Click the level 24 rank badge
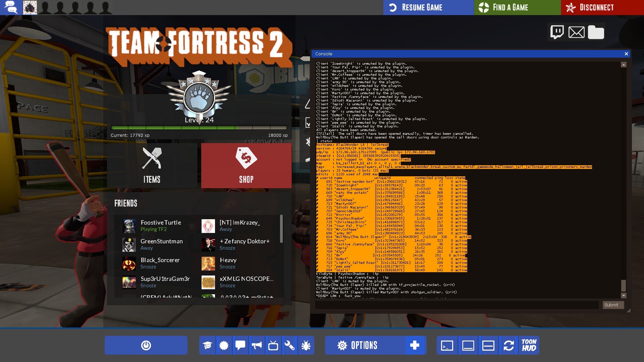Screen dimensions: 644x362 pos(199,97)
